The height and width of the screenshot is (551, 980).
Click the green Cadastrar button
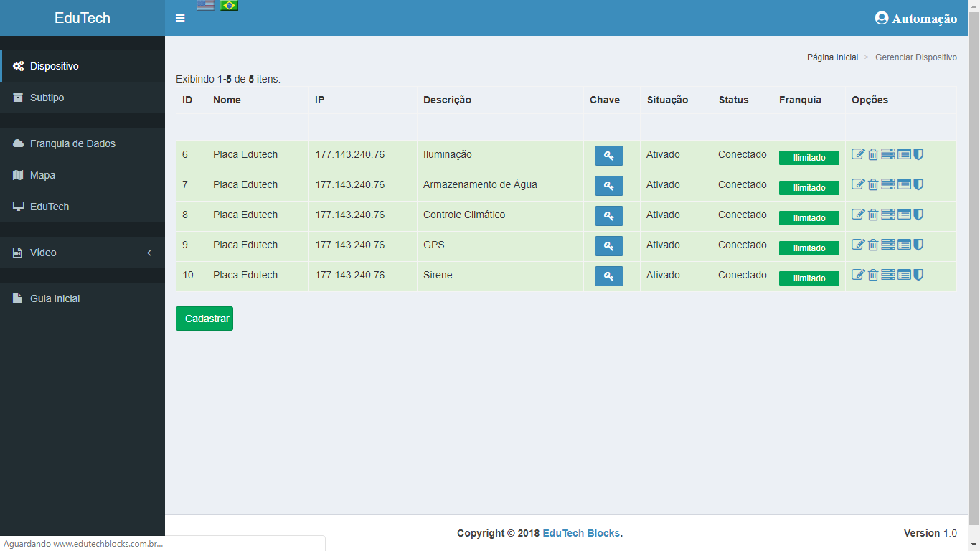coord(204,319)
